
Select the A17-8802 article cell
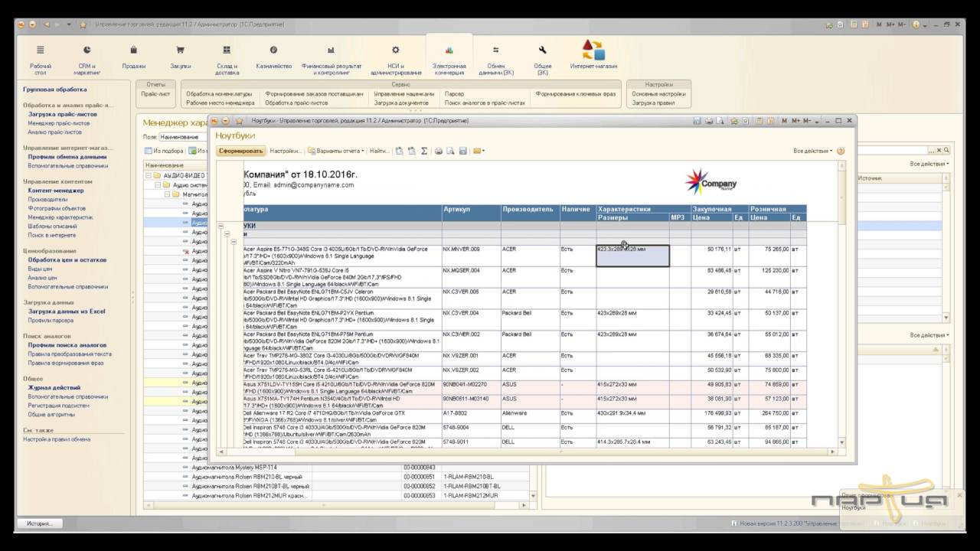[471, 416]
